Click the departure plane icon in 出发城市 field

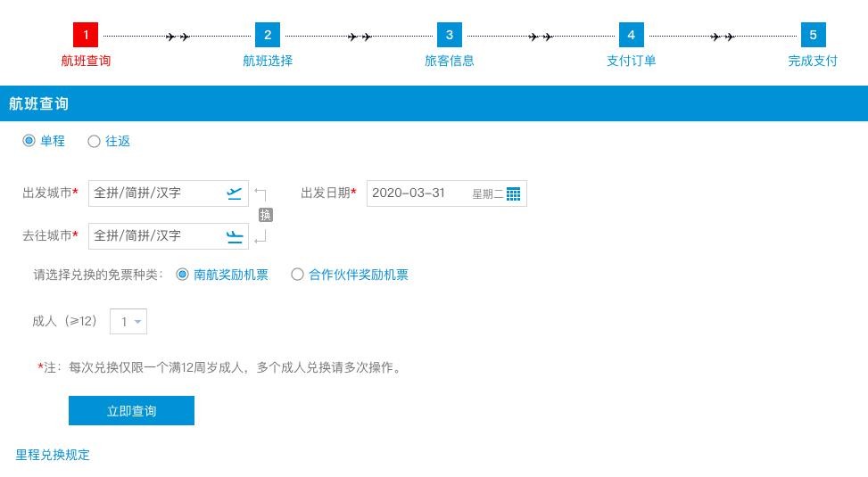pos(234,193)
